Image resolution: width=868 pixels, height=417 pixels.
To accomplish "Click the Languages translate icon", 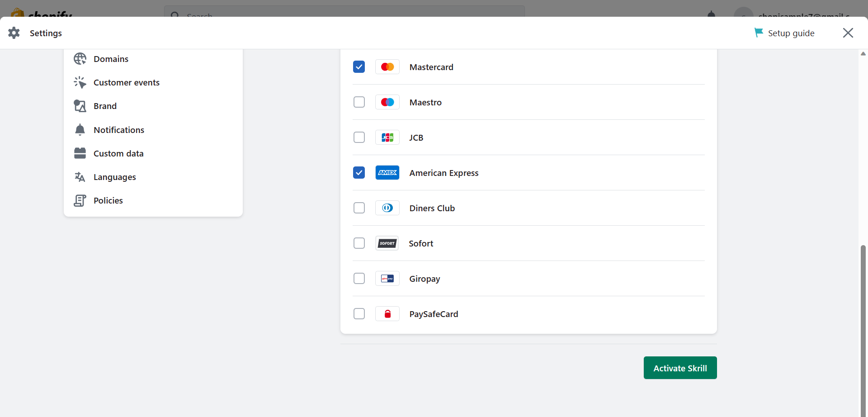I will (80, 177).
